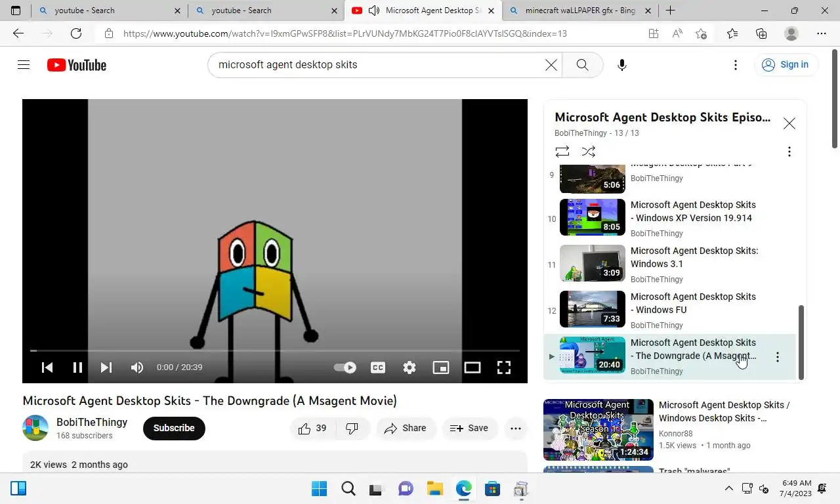Open a new browser tab
This screenshot has height=504, width=840.
coord(670,10)
